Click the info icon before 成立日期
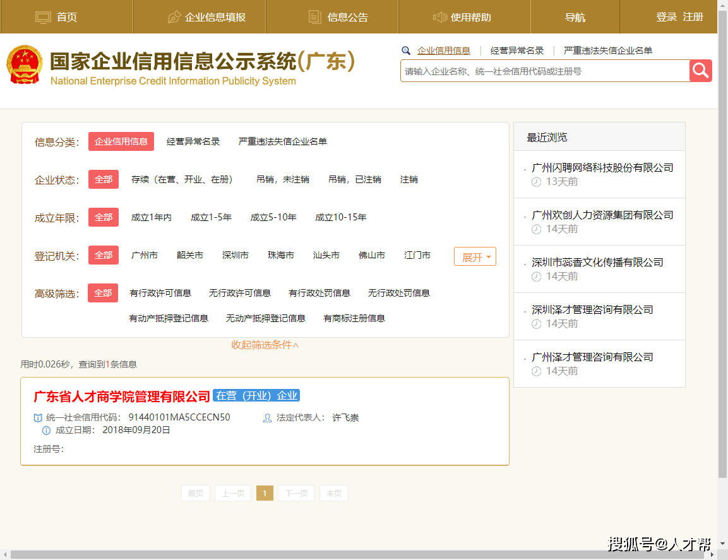Image resolution: width=728 pixels, height=560 pixels. 47,431
